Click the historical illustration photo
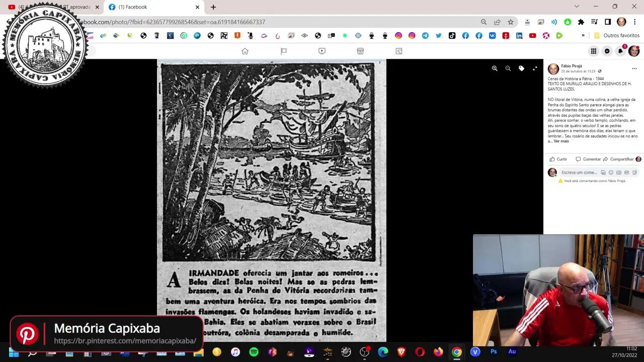This screenshot has width=644, height=362. click(272, 201)
